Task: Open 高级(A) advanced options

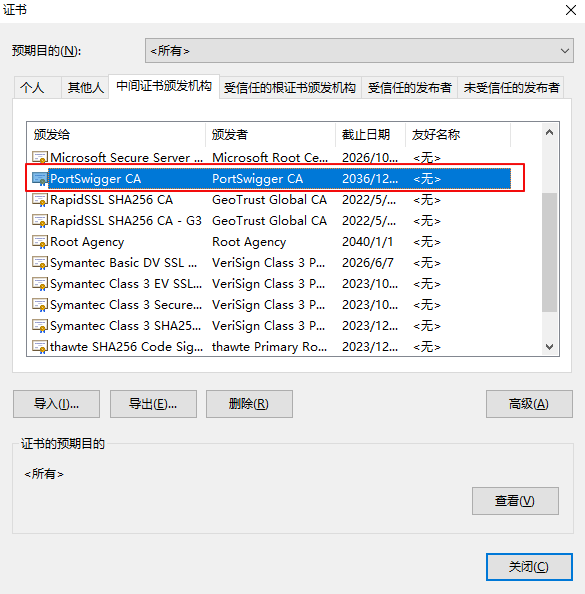Action: point(529,404)
